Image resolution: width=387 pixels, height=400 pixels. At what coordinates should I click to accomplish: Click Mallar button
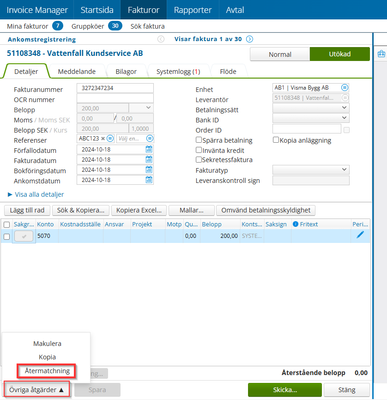coord(191,210)
